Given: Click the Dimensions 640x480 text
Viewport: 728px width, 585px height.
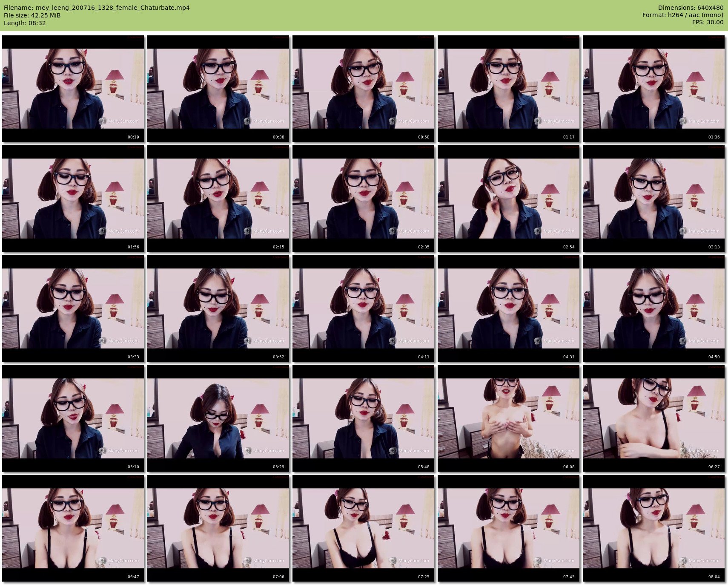Looking at the screenshot, I should click(x=691, y=8).
